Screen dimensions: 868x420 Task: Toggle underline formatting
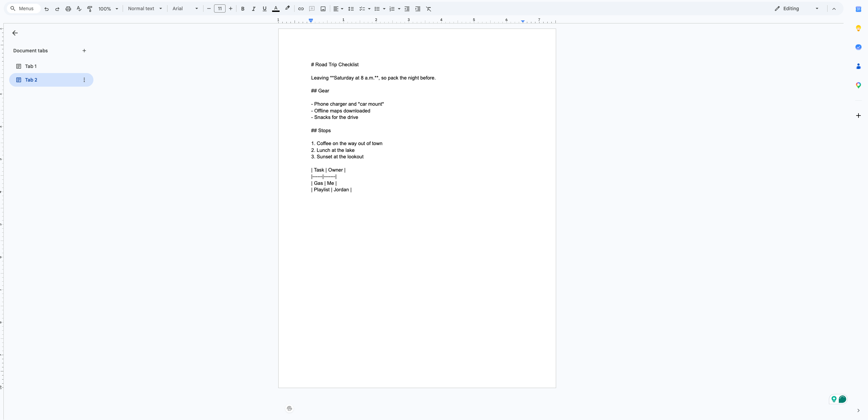point(264,9)
